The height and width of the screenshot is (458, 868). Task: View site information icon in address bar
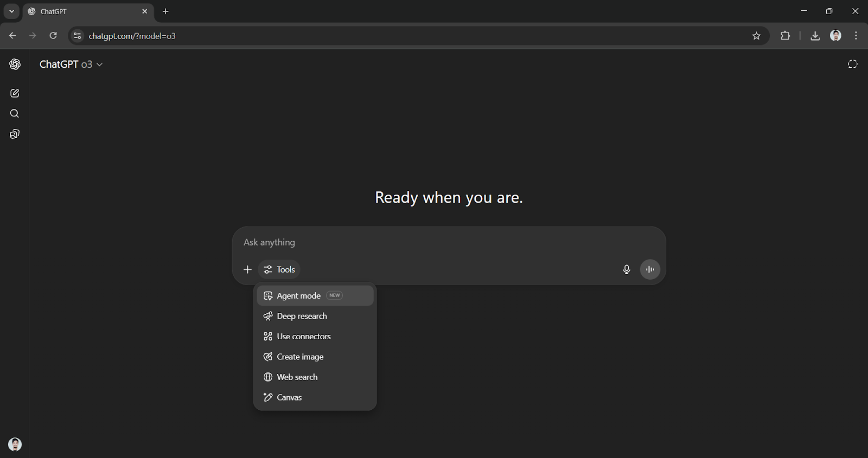tap(77, 36)
